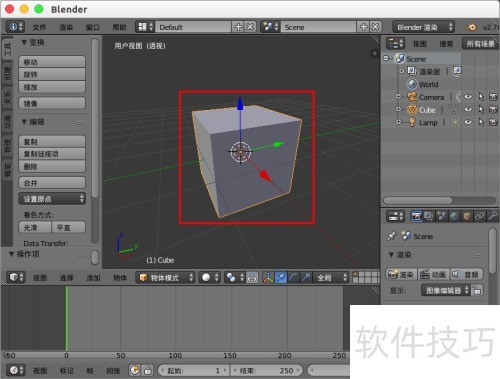Select the scale manipulator icon

306,277
